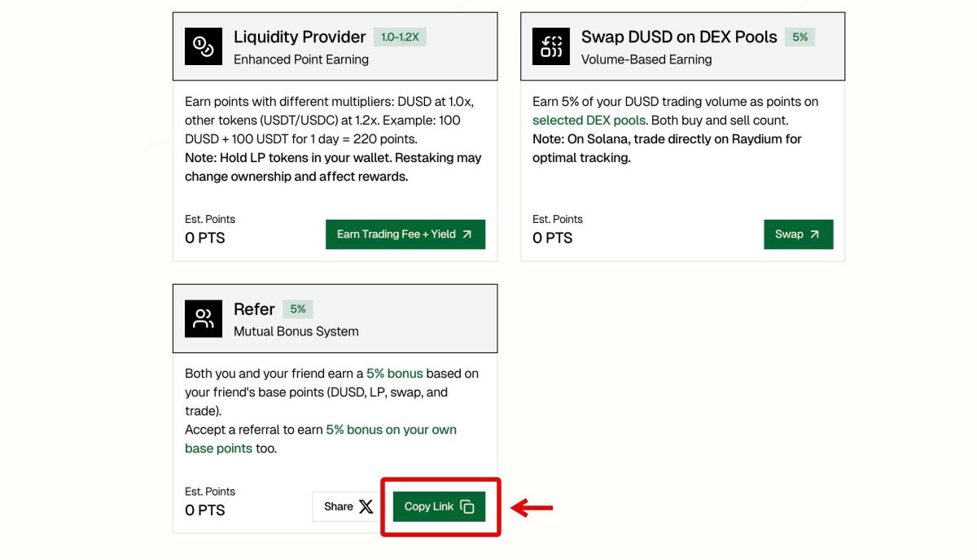977x560 pixels.
Task: Click the 5% badge beside Refer
Action: pyautogui.click(x=298, y=309)
